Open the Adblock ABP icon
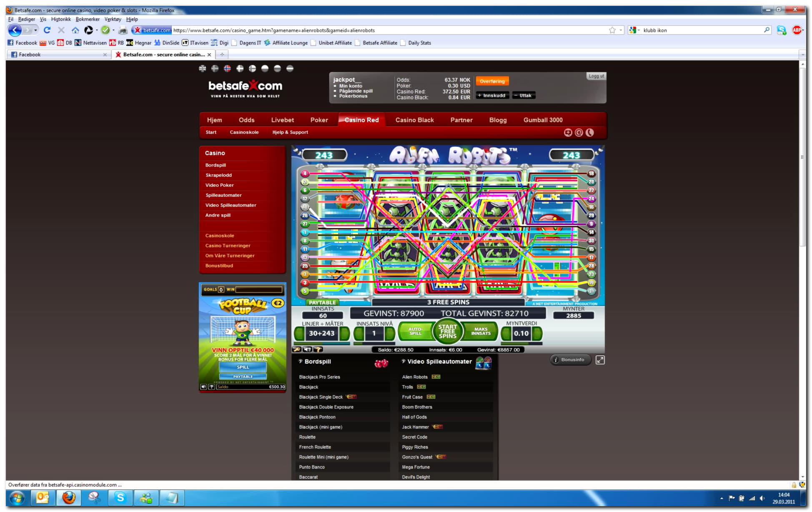This screenshot has width=812, height=512. [797, 30]
